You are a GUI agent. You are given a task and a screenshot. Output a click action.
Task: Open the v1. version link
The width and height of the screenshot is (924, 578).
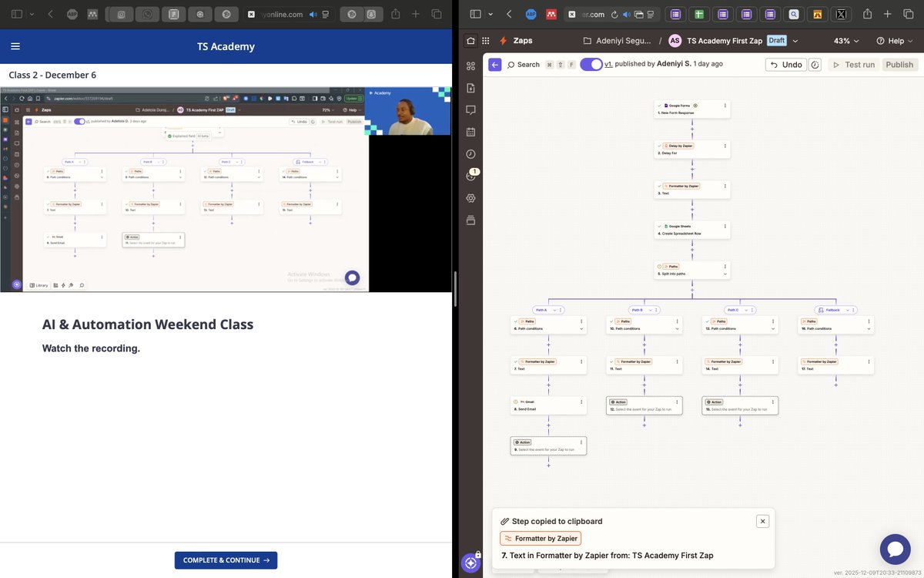pos(608,64)
